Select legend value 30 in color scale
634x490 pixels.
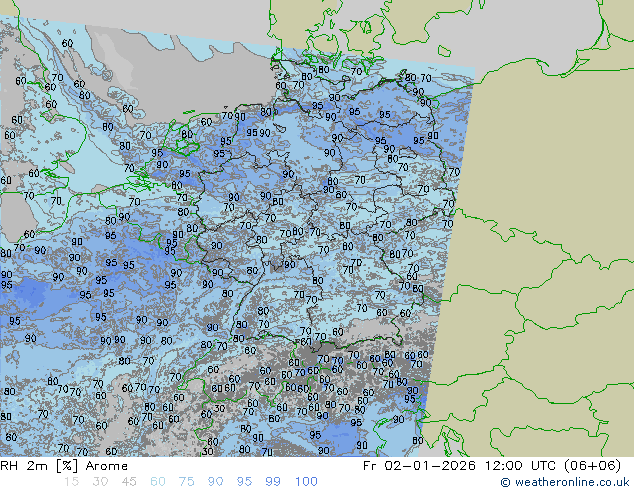pyautogui.click(x=100, y=482)
